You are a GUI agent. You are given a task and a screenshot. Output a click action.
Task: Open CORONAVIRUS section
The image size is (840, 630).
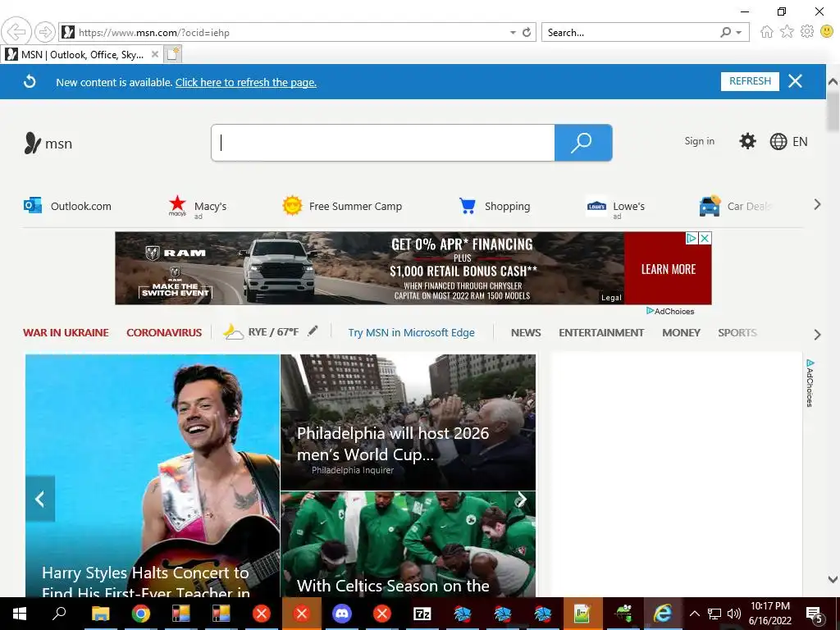point(164,333)
